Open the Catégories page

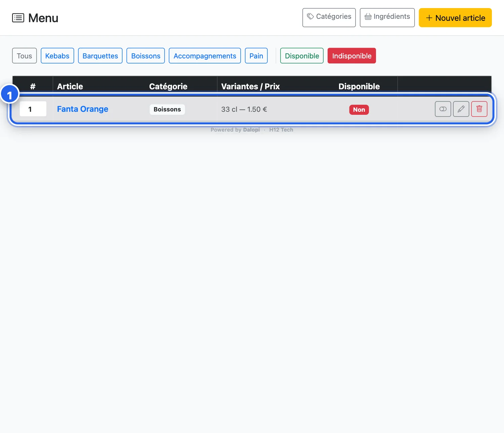tap(329, 17)
